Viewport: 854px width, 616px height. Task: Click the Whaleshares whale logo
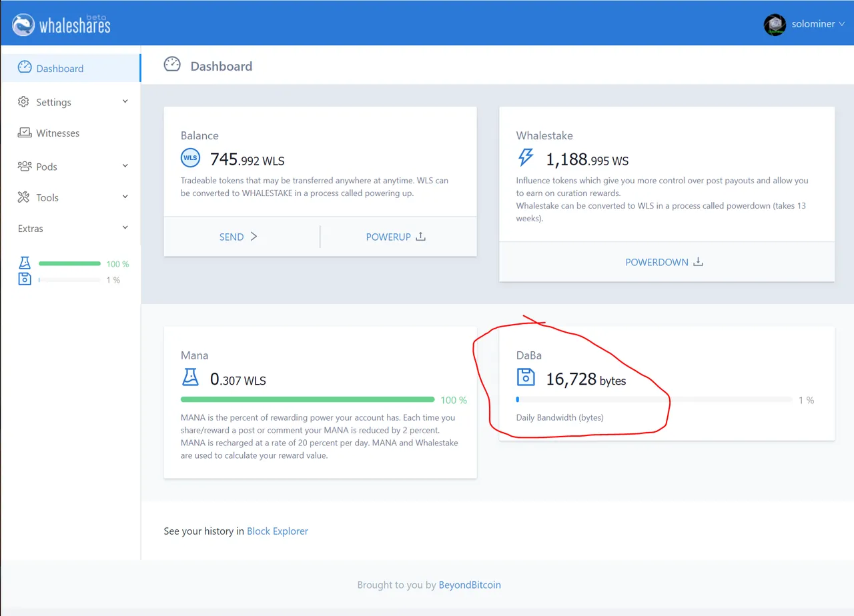coord(23,25)
